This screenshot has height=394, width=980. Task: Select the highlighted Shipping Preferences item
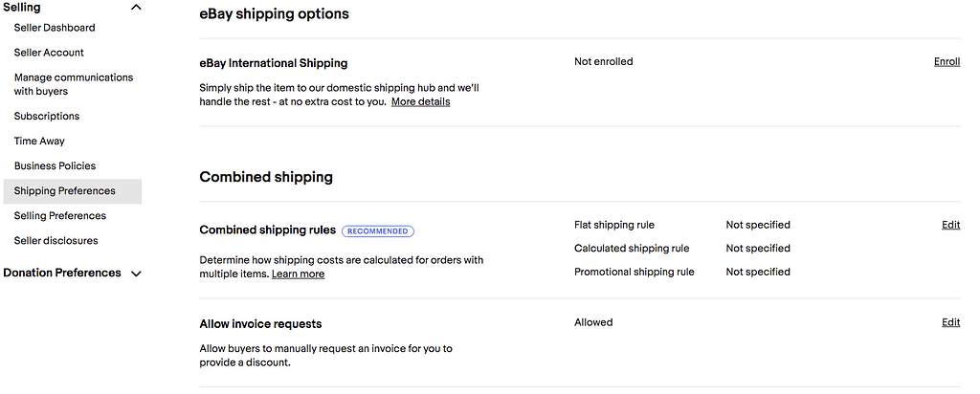click(64, 191)
